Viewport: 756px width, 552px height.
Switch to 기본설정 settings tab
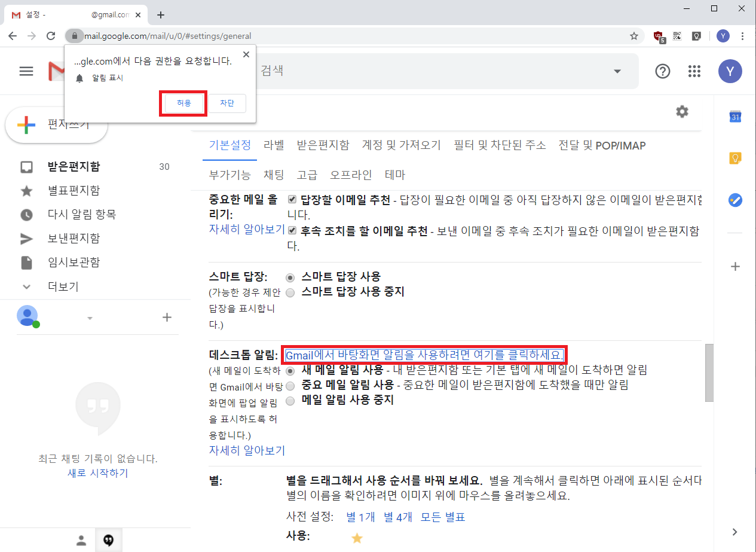point(229,145)
